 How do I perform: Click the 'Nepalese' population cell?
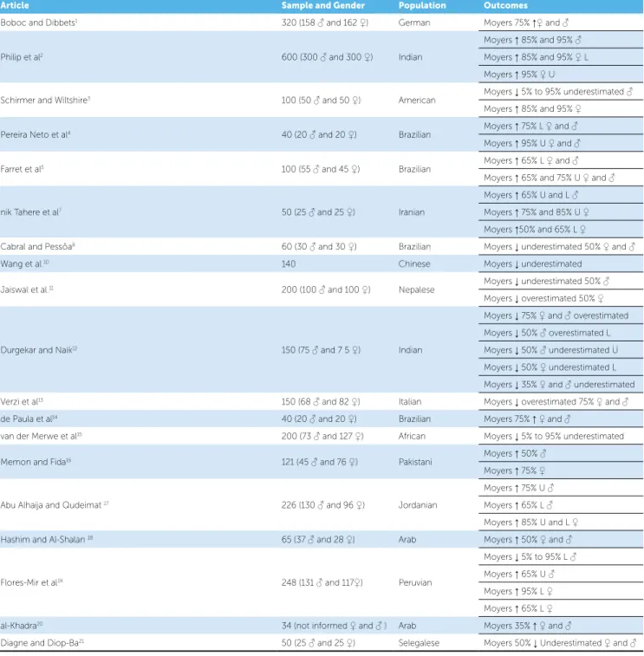pyautogui.click(x=416, y=289)
